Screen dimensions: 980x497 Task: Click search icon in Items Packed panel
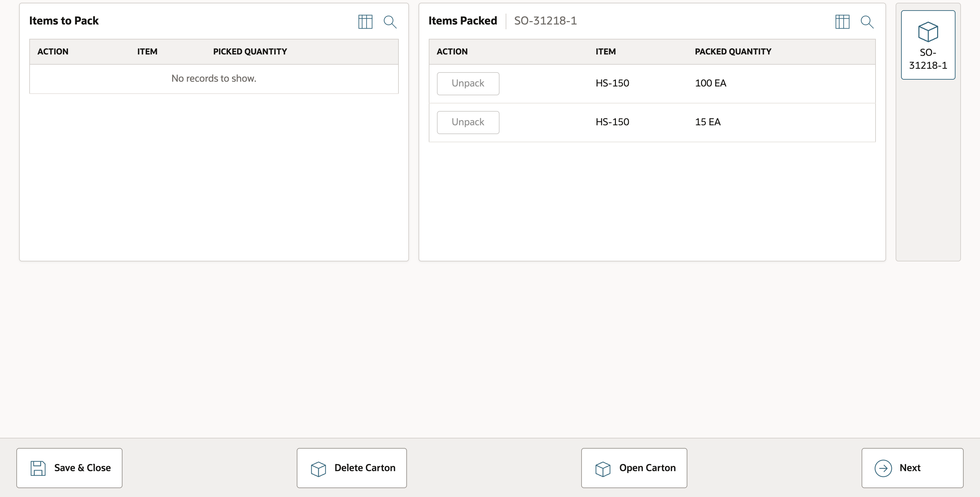coord(867,21)
